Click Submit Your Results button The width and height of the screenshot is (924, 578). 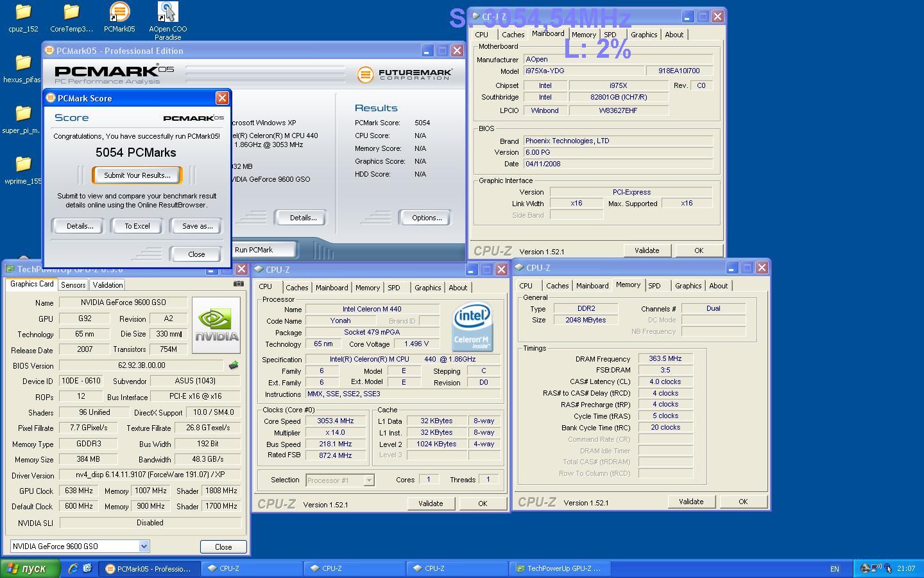(137, 175)
